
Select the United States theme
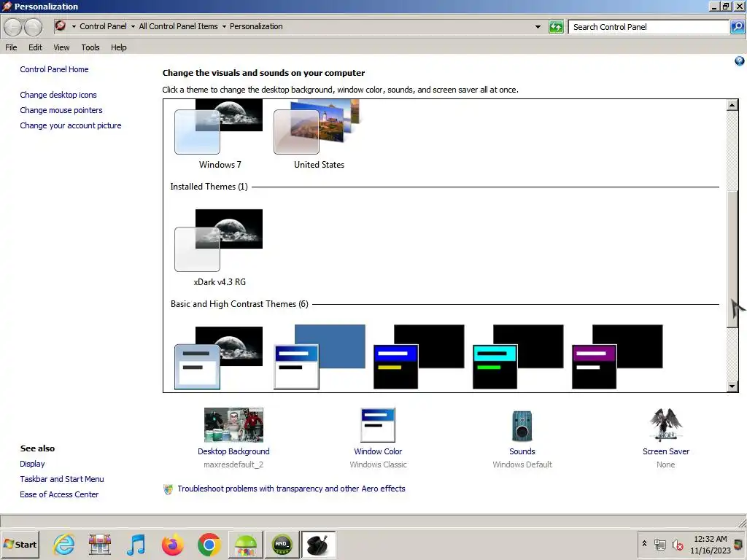(318, 134)
